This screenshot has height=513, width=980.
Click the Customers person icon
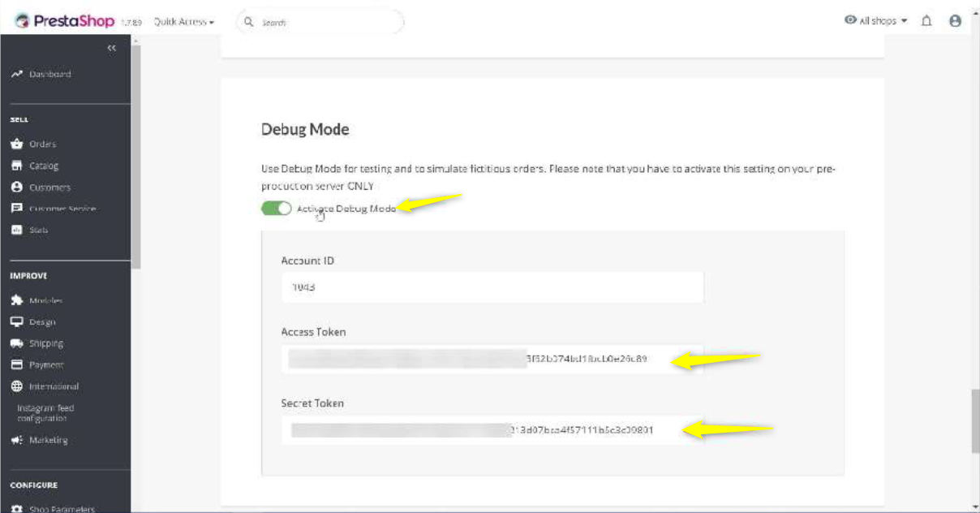click(x=16, y=188)
